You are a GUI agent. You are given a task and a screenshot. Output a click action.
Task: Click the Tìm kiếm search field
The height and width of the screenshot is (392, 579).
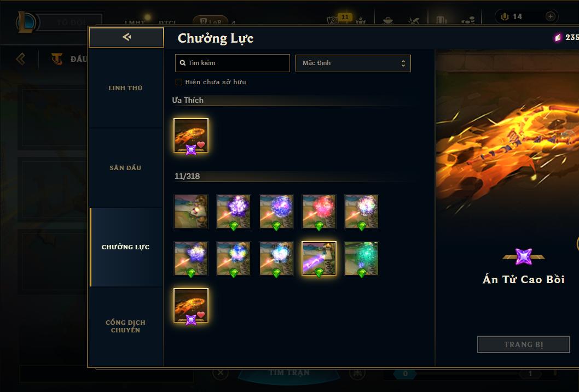pyautogui.click(x=232, y=63)
